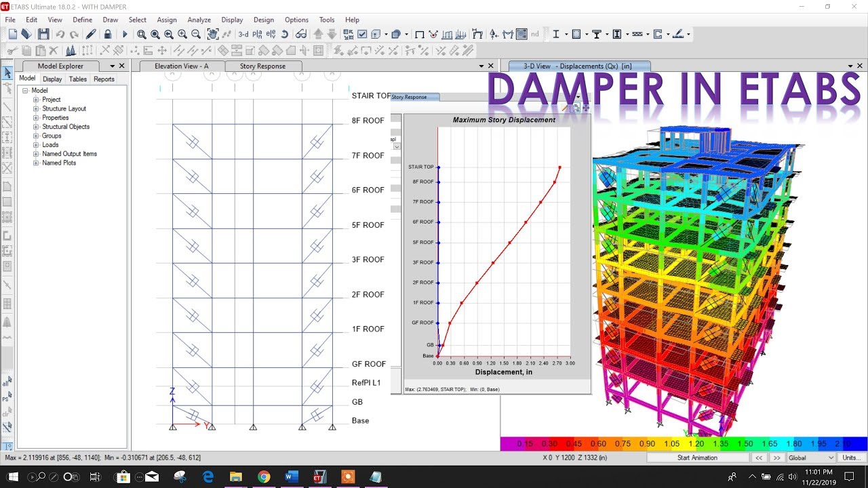This screenshot has height=488, width=868.
Task: Click the Start Animation button
Action: click(x=697, y=457)
